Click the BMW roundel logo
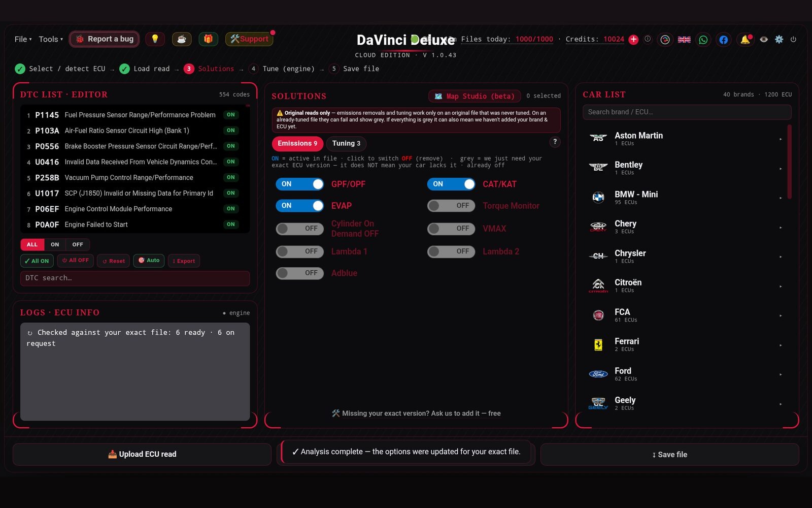This screenshot has height=508, width=812. (598, 197)
